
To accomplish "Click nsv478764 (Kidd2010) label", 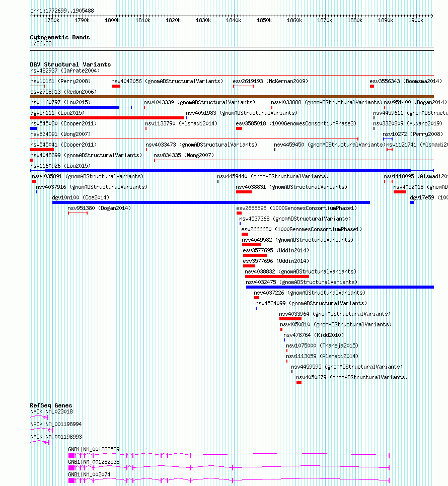I will 314,335.
